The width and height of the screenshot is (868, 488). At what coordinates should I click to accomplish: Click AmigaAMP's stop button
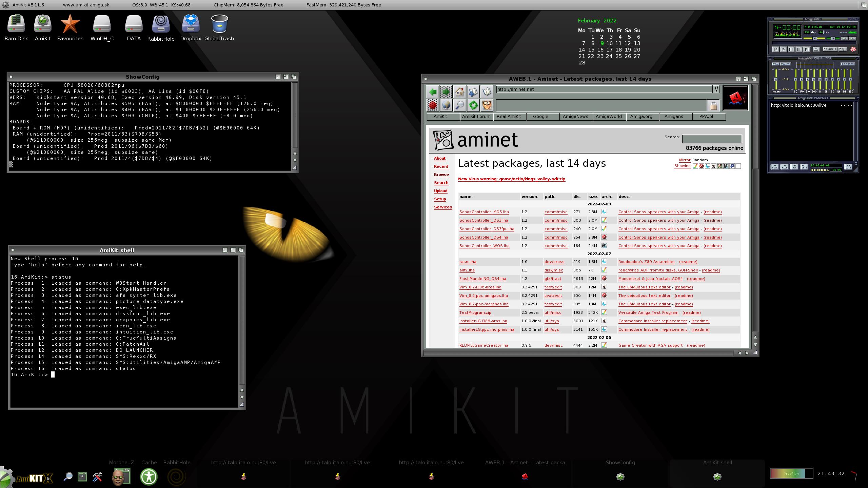coord(799,49)
